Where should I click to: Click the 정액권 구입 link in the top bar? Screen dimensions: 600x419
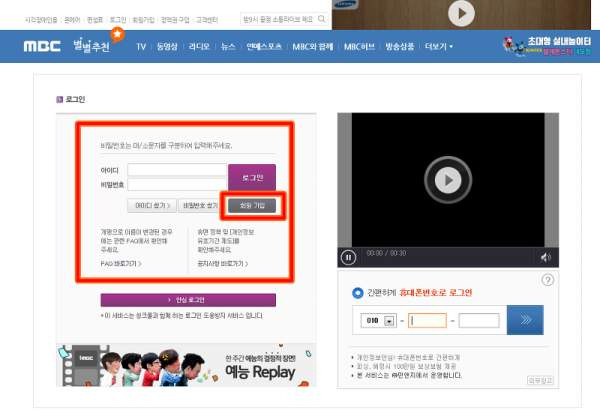point(175,20)
